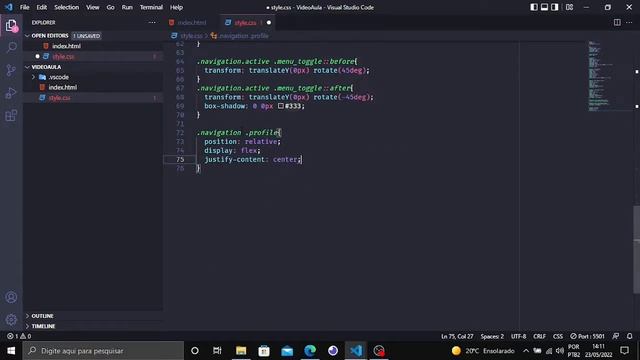This screenshot has width=640, height=360.
Task: Change end of line sequence CRLF
Action: 539,336
